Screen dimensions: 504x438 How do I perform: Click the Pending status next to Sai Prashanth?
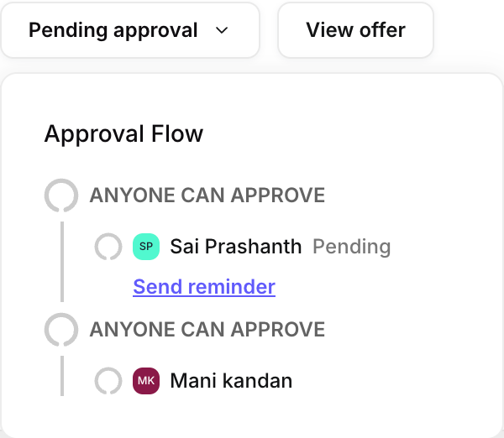pos(351,247)
